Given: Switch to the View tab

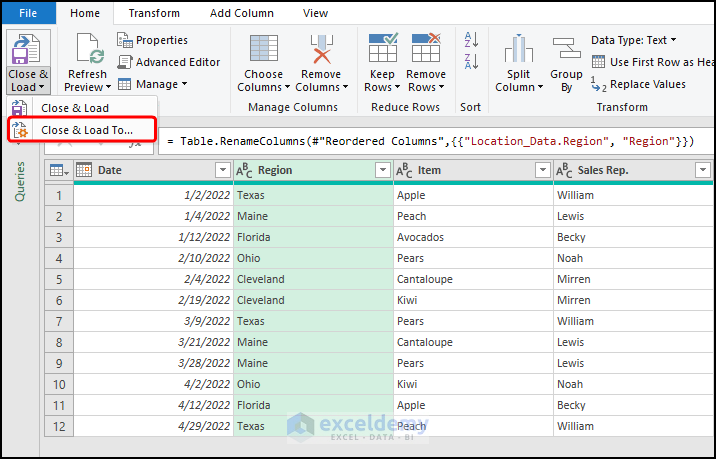Looking at the screenshot, I should pyautogui.click(x=315, y=13).
